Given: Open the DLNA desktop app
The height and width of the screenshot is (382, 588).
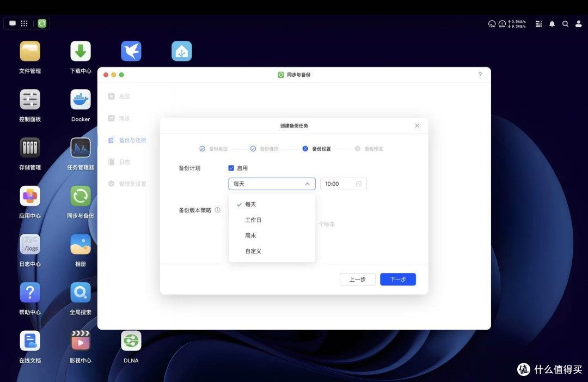Looking at the screenshot, I should click(131, 341).
